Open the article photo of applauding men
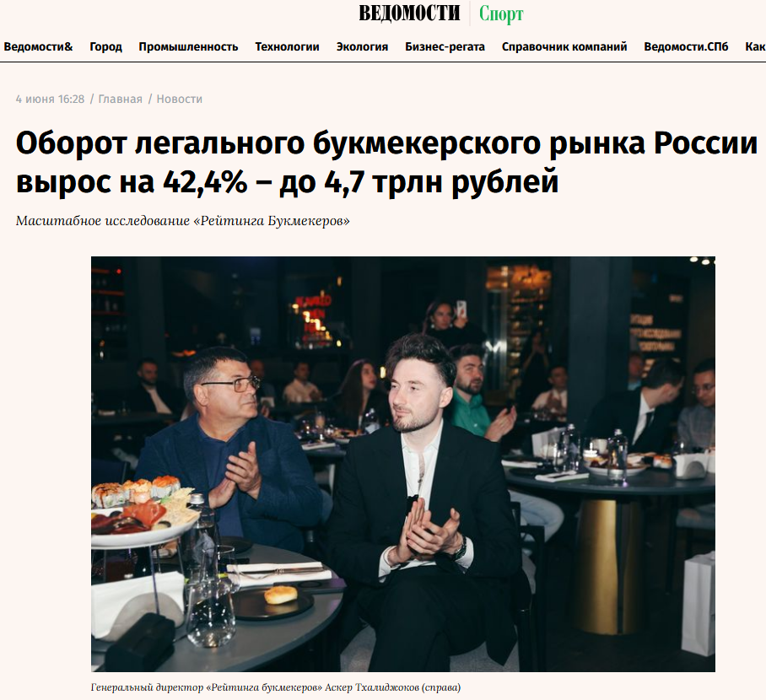This screenshot has height=700, width=766. [403, 464]
